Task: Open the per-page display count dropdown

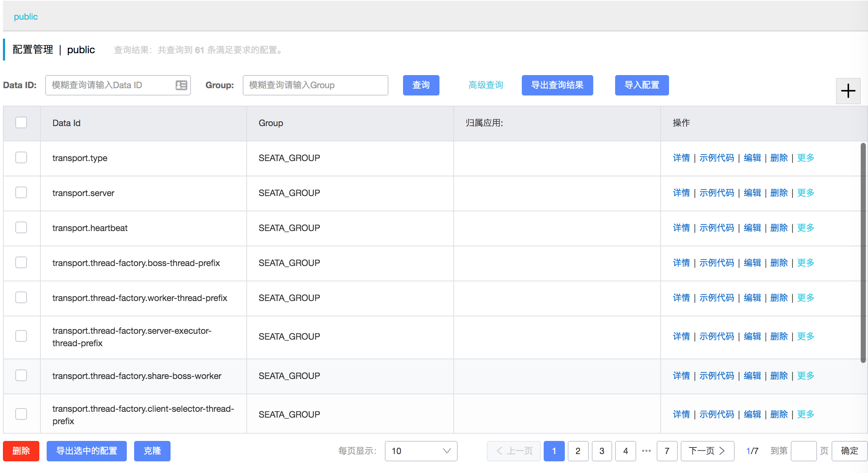Action: coord(421,451)
